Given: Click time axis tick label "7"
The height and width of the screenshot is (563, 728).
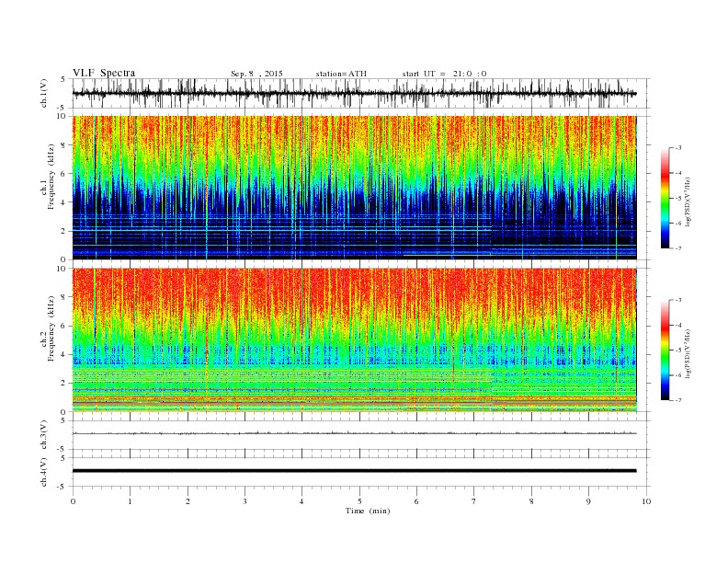Looking at the screenshot, I should pyautogui.click(x=474, y=501).
